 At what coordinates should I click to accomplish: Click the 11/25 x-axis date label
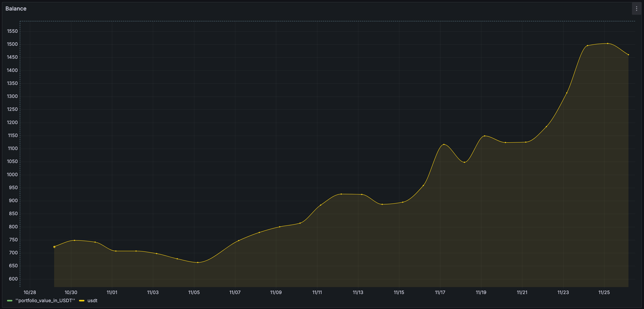(x=604, y=293)
